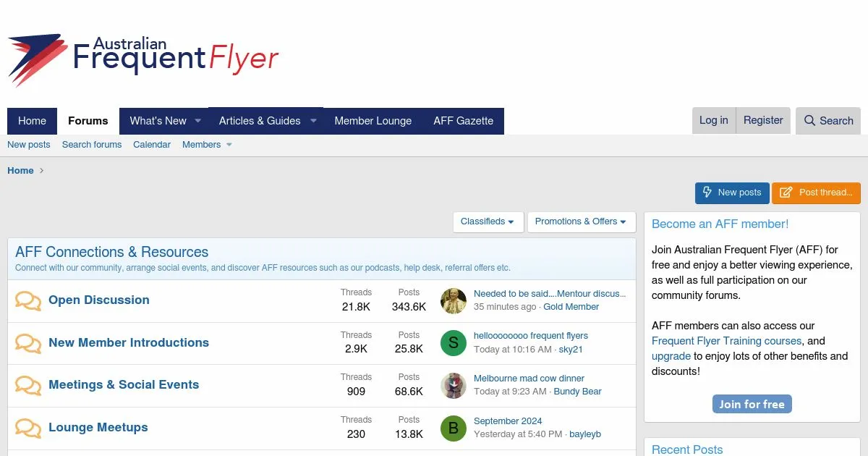
Task: Open bayleyb's green B avatar
Action: coord(454,428)
